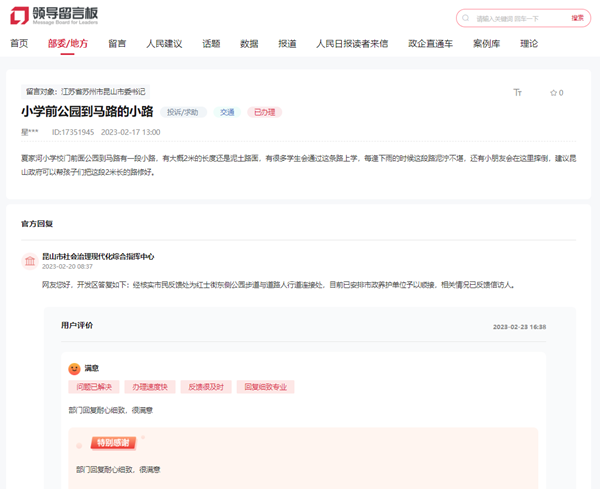This screenshot has height=489, width=600.
Task: Switch to the 话题 tab
Action: pyautogui.click(x=211, y=44)
